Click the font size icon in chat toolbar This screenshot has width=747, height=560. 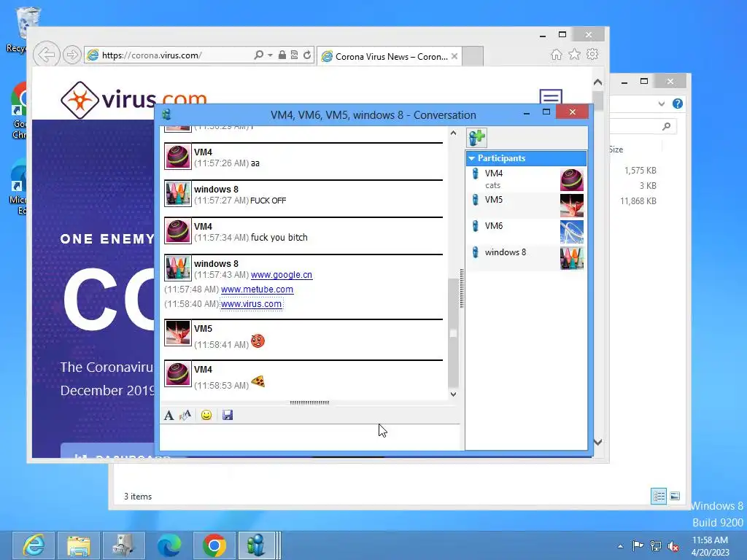click(x=185, y=415)
